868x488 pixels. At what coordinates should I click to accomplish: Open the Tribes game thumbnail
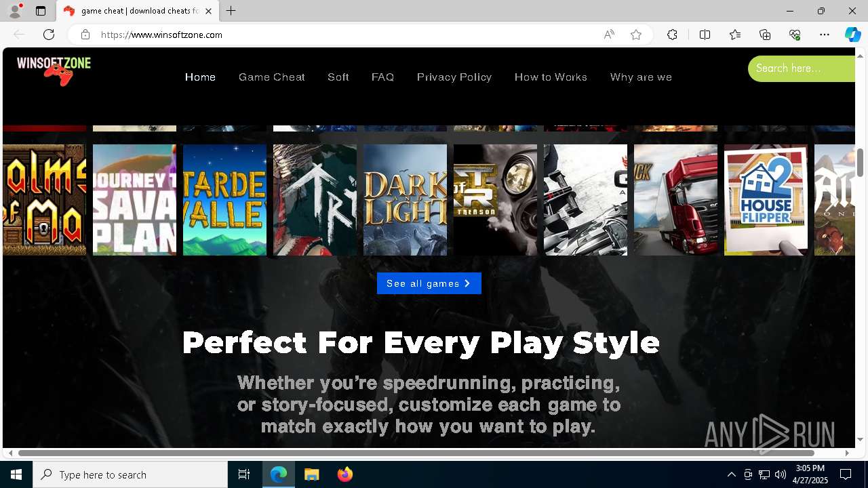click(x=315, y=200)
